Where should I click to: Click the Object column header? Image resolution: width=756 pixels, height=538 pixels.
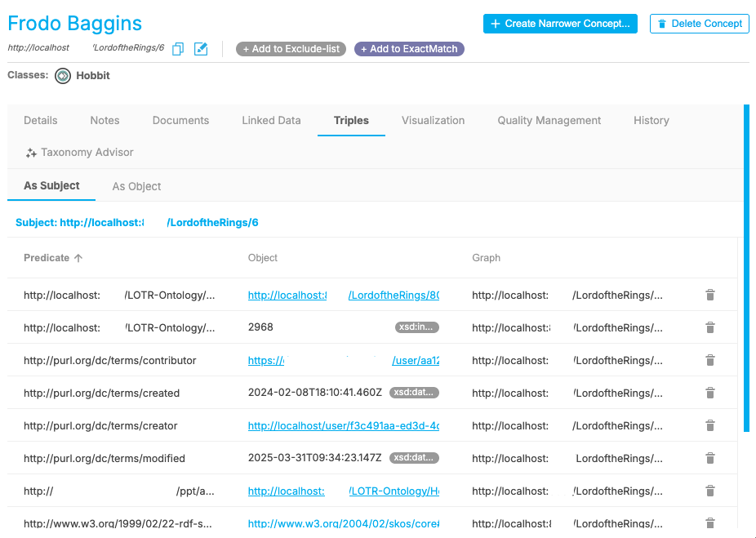263,258
